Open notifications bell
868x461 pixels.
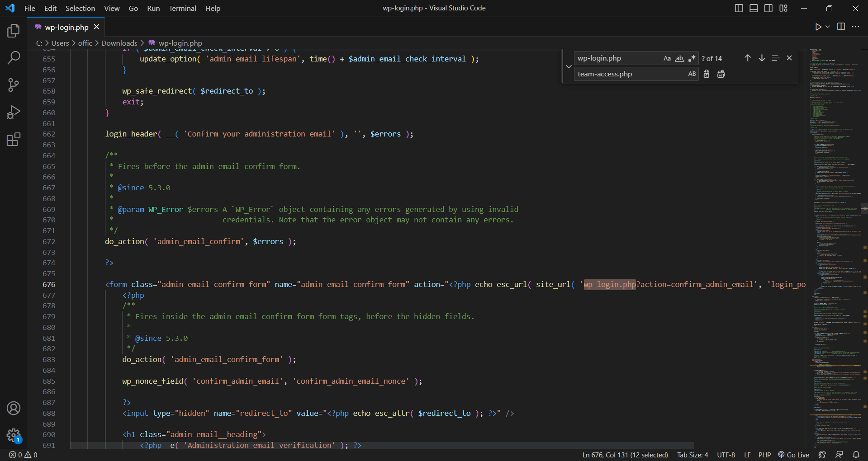pos(856,455)
